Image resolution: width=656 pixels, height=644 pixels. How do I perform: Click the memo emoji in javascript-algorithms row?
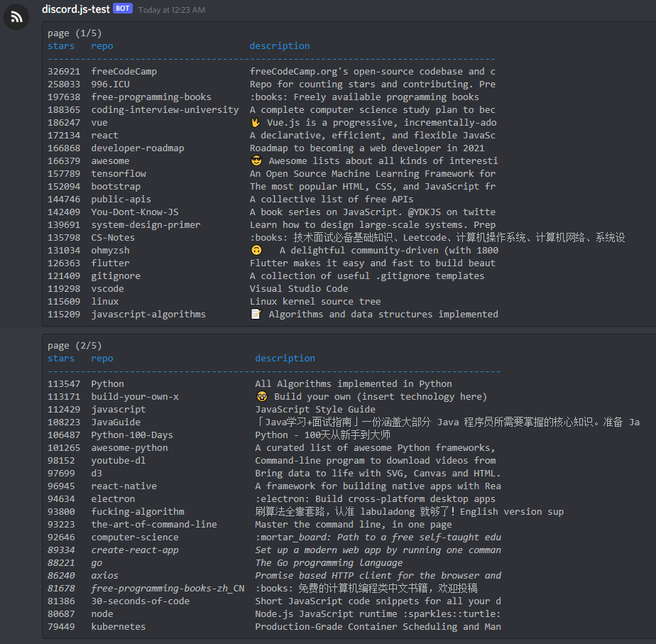256,315
